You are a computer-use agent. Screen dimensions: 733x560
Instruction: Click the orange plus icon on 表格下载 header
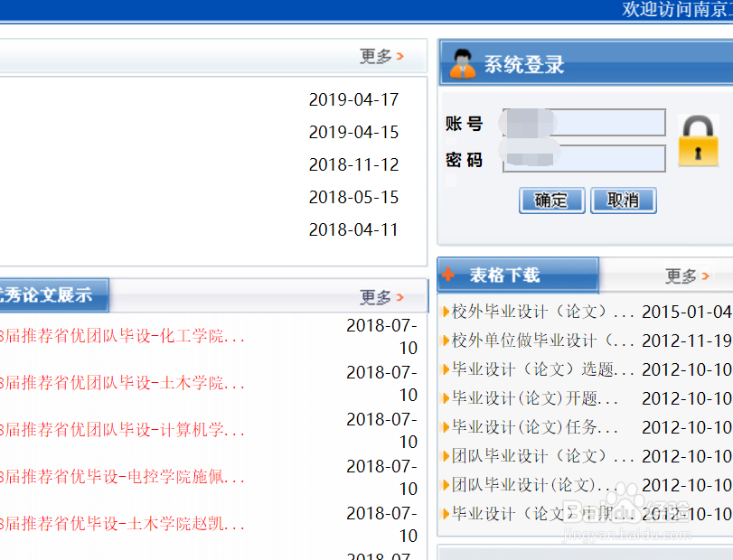[449, 275]
